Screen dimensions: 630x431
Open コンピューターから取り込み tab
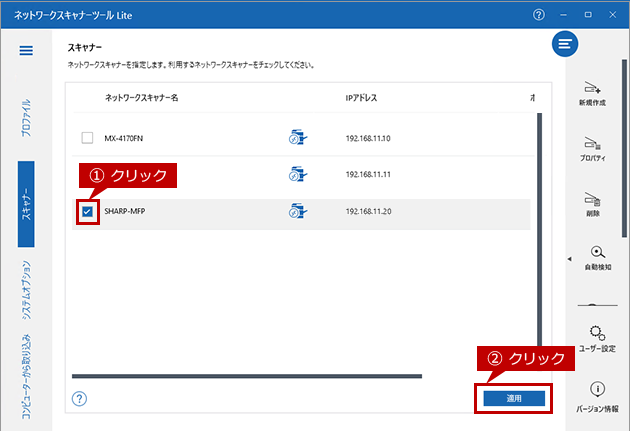coord(26,377)
